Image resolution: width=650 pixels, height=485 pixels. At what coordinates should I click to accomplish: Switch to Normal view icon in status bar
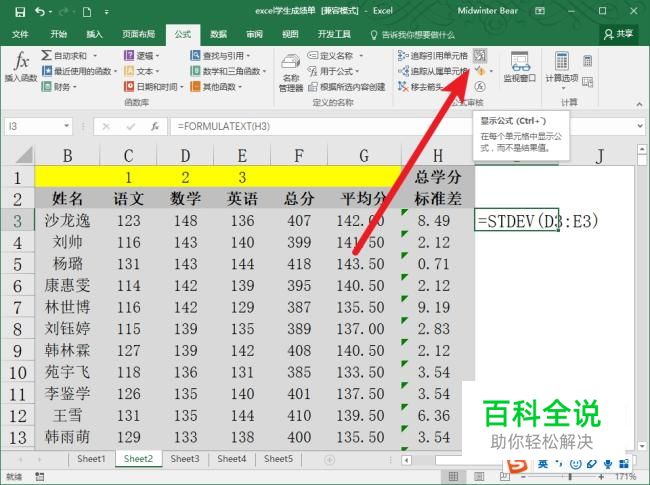pyautogui.click(x=454, y=476)
